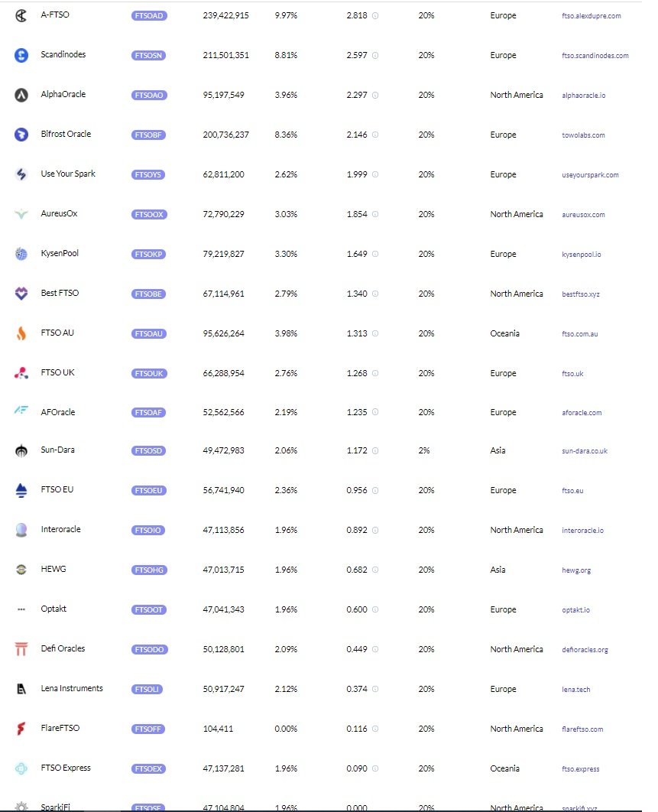Screen dimensions: 658x812
Task: Click the FlareFTSO red logo icon
Action: (21, 729)
